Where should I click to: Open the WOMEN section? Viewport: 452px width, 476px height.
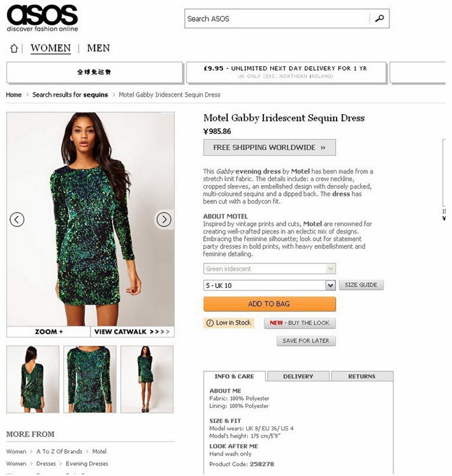[x=50, y=48]
